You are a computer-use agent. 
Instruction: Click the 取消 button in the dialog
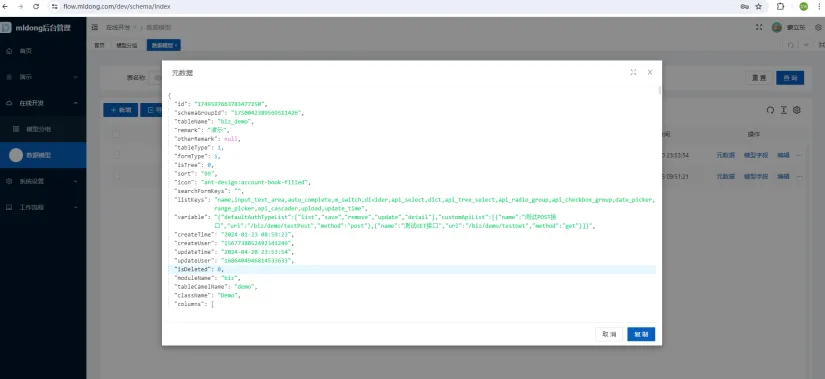(x=609, y=334)
